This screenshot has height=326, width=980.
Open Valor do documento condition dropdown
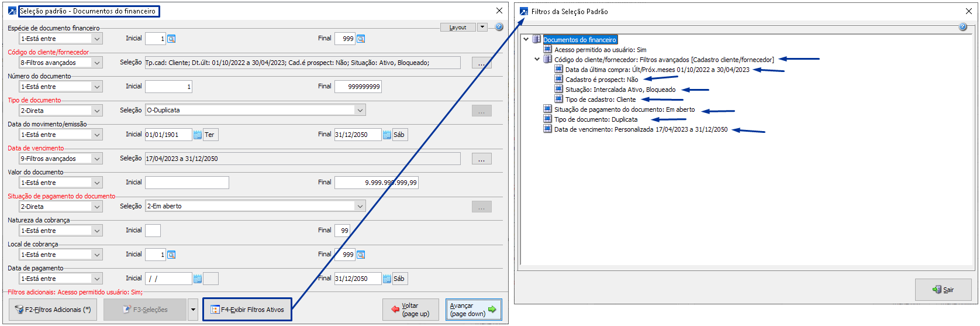(97, 183)
